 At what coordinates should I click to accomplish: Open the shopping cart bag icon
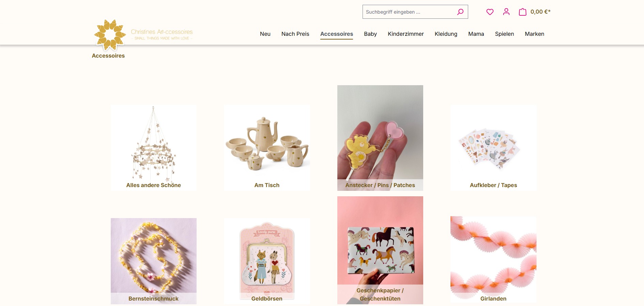(x=522, y=12)
